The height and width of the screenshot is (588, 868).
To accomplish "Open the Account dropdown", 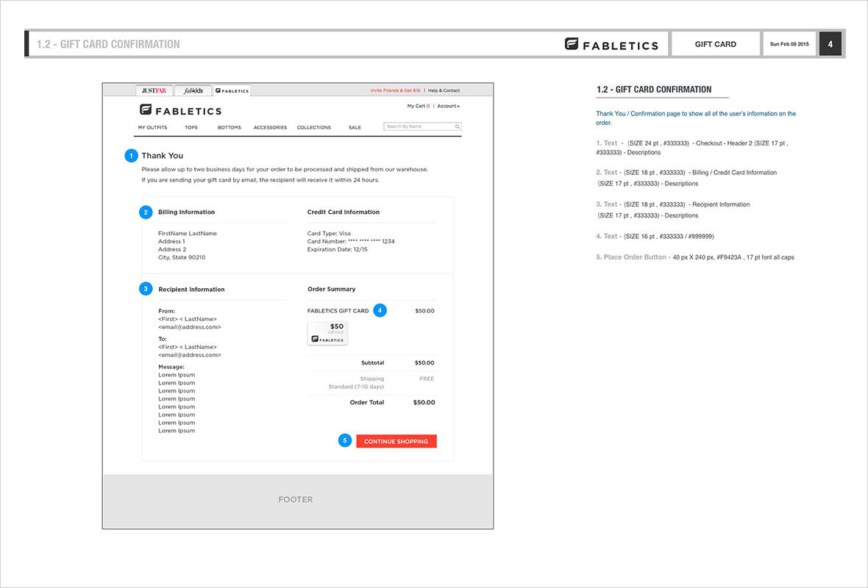I will tap(449, 106).
